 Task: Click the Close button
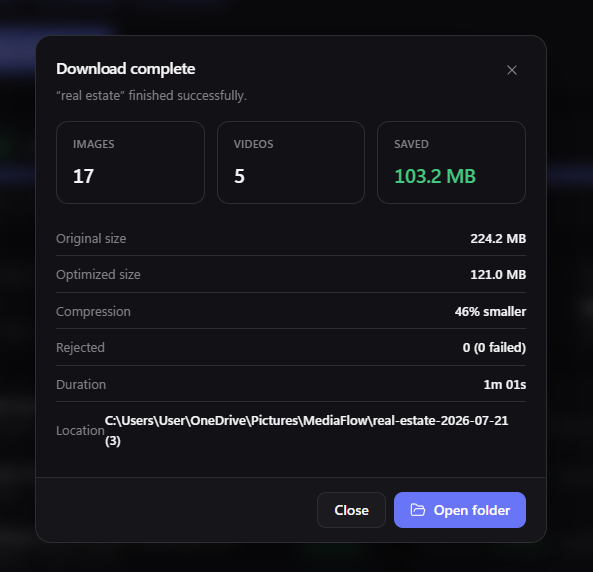(351, 510)
